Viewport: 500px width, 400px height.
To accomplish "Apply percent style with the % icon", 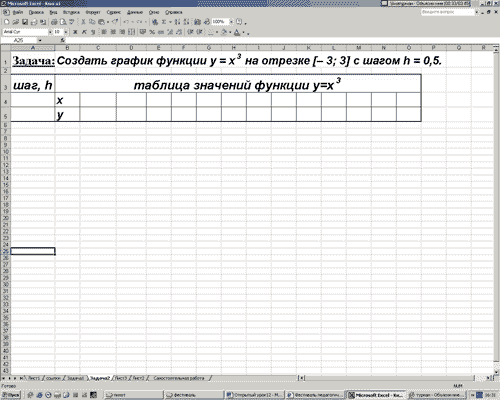I will 152,32.
